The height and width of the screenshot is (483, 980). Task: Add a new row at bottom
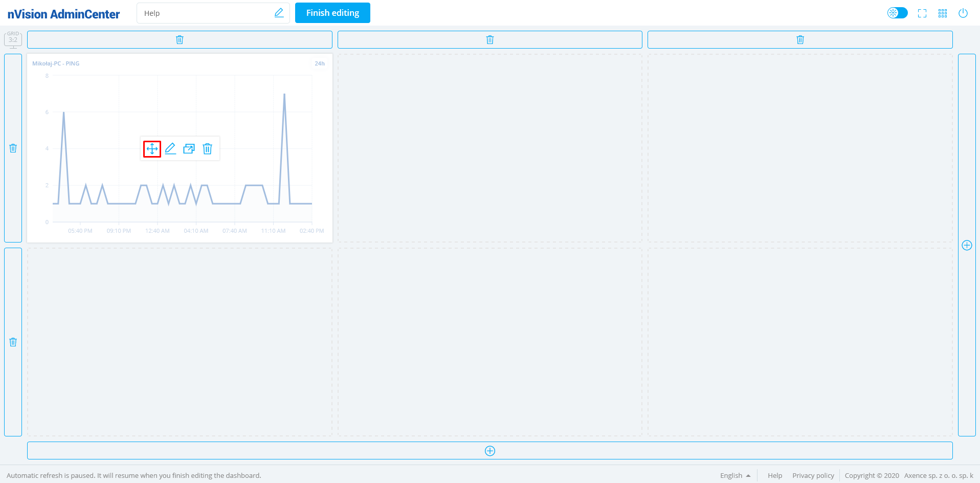(489, 451)
